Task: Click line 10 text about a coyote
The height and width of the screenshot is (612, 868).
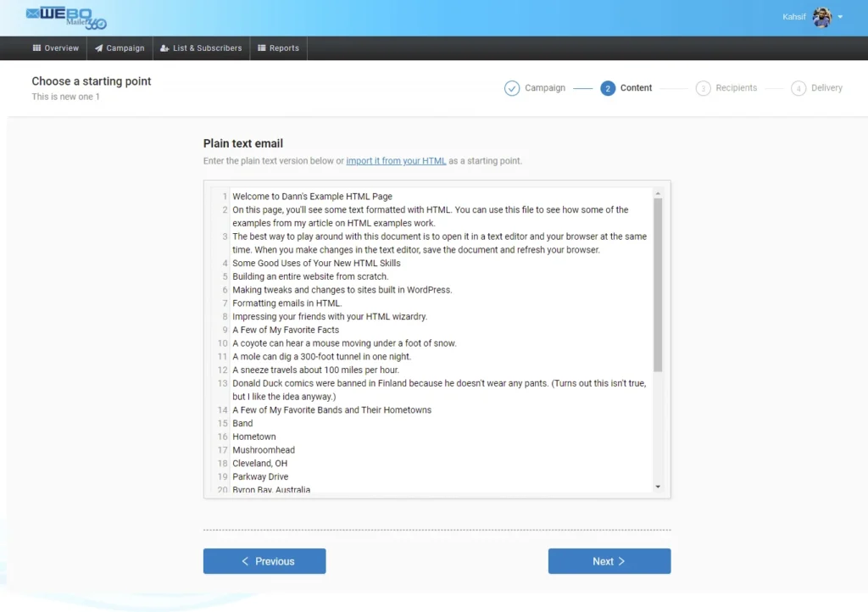Action: [x=344, y=343]
